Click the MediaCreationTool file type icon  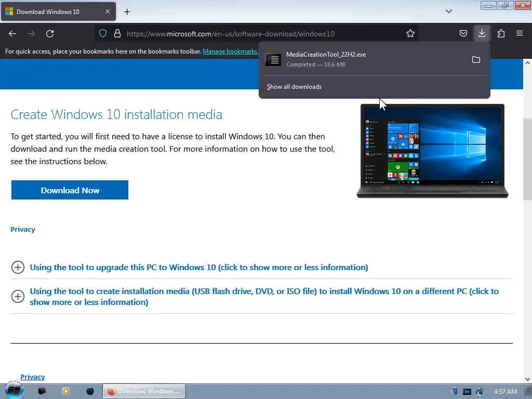click(273, 60)
